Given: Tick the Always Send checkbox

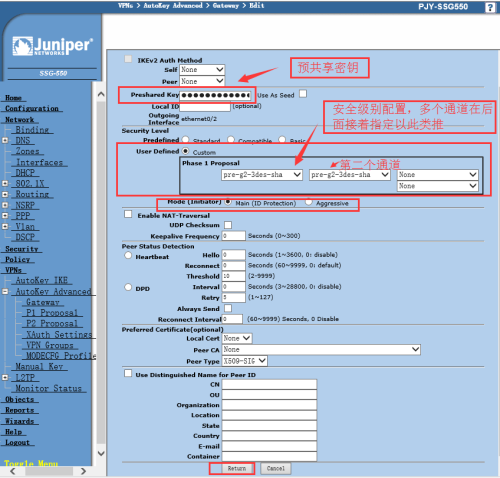Looking at the screenshot, I should [228, 308].
